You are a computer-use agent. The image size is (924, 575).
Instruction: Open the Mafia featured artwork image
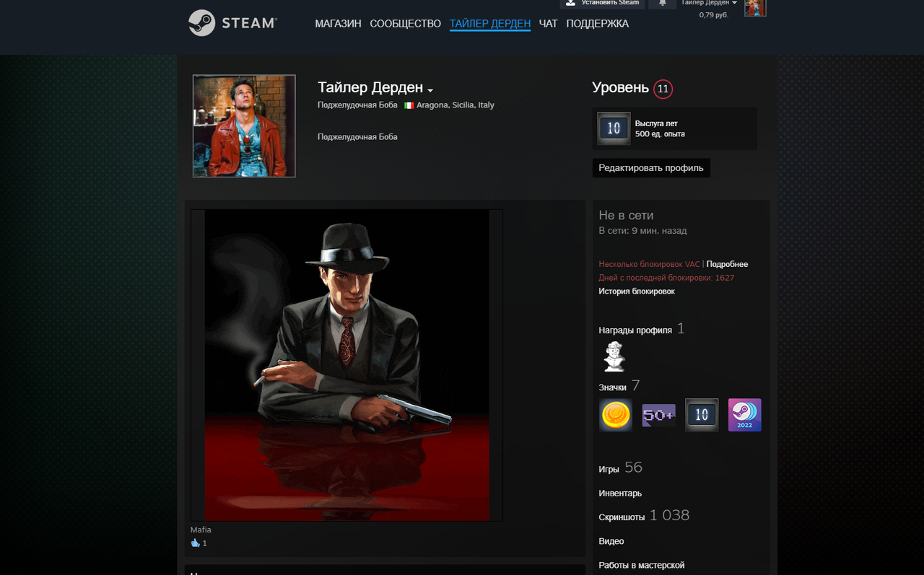(x=346, y=365)
